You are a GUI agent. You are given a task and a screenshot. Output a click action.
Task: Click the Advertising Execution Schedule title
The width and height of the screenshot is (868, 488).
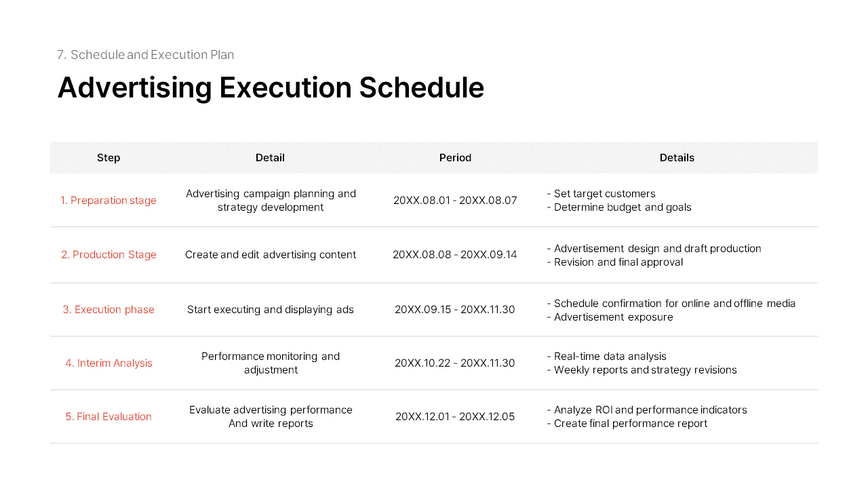(271, 88)
